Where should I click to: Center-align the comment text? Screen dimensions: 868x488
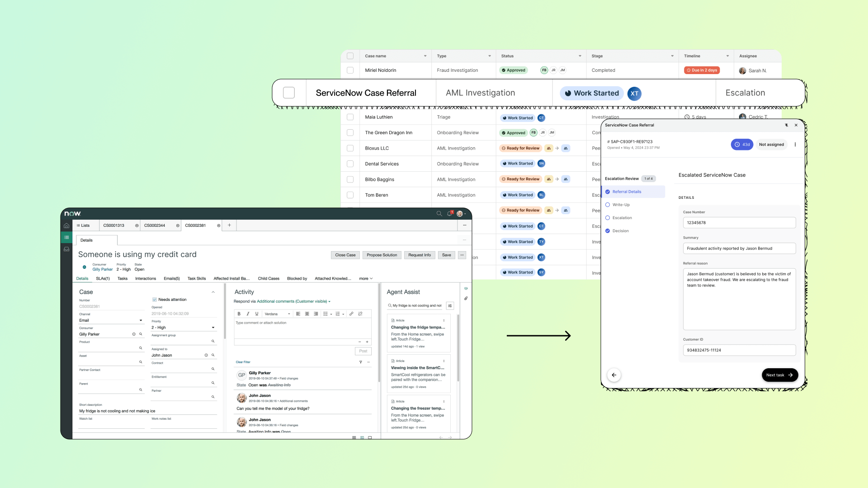pyautogui.click(x=307, y=314)
